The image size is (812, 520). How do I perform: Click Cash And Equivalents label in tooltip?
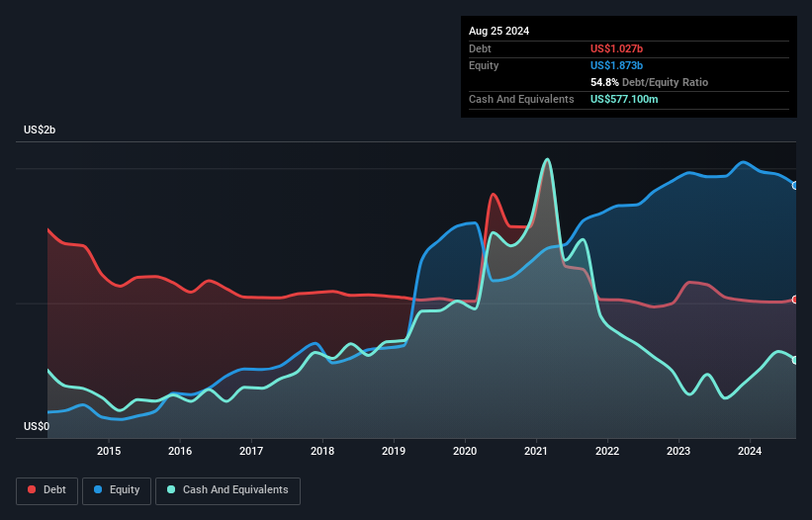click(521, 99)
